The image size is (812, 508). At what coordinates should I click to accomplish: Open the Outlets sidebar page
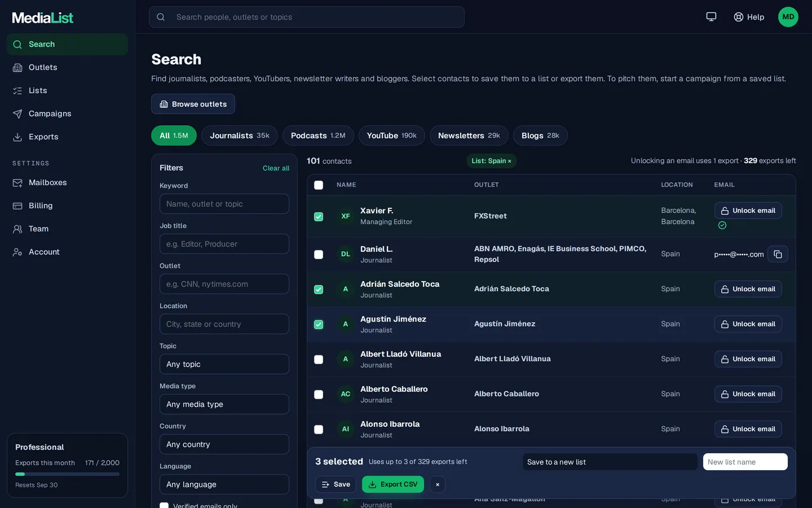click(67, 67)
